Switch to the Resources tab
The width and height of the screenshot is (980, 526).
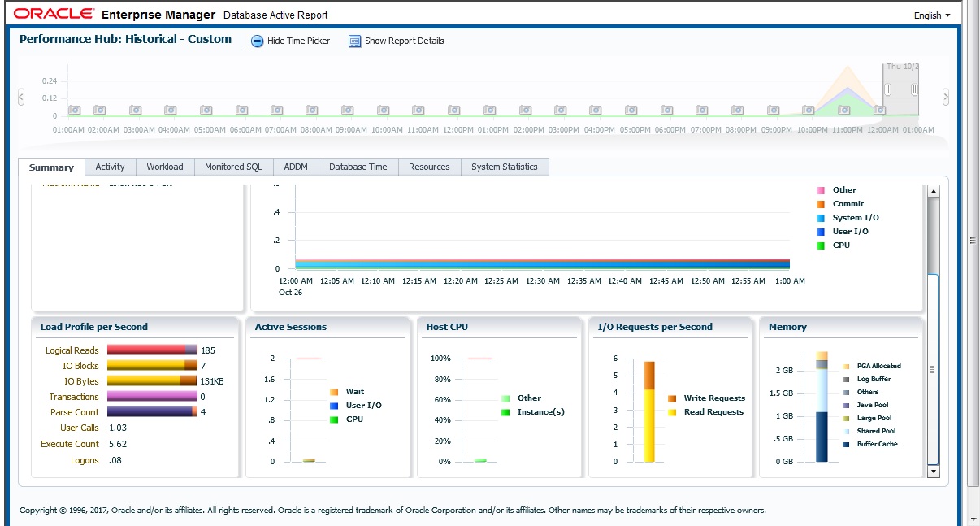pos(430,167)
